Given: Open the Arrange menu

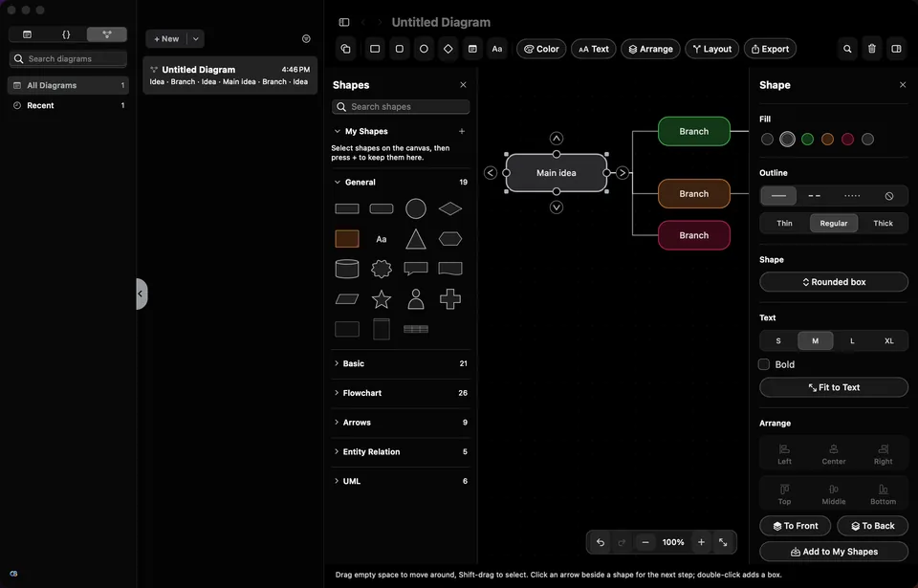Looking at the screenshot, I should coord(650,49).
